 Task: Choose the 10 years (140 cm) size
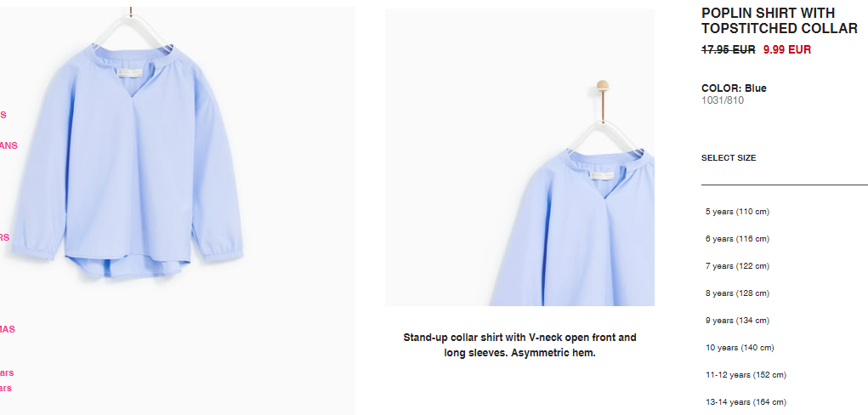[740, 348]
